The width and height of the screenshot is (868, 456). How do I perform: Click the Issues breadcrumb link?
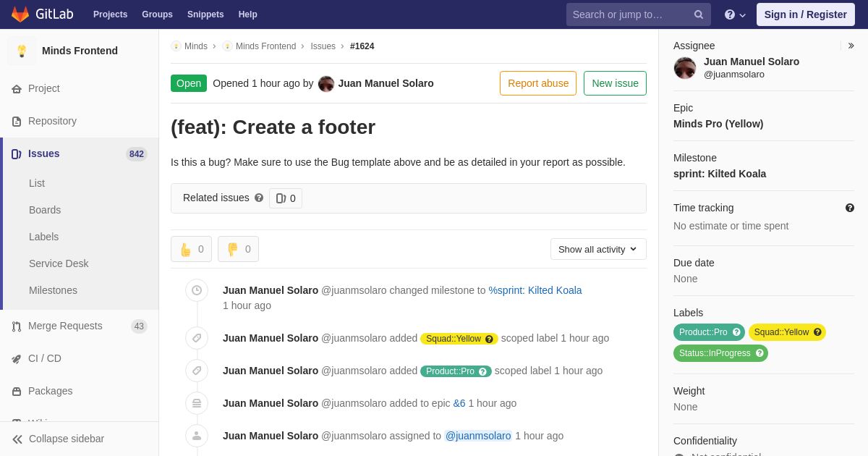tap(323, 46)
